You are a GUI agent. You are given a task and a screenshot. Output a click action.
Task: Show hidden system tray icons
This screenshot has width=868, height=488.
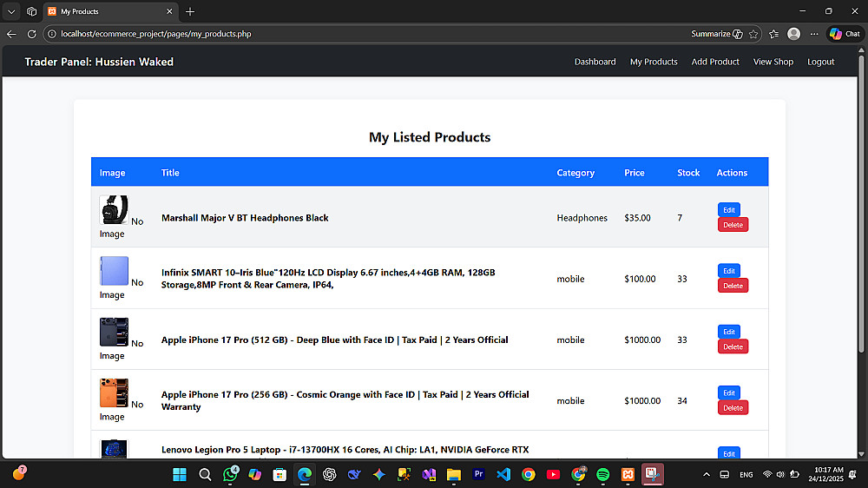pyautogui.click(x=707, y=474)
